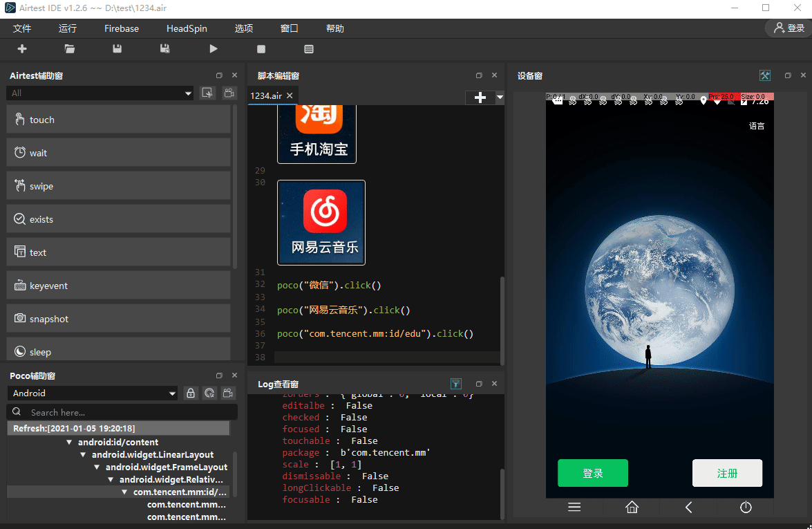Click code line poco("微信").click()
The height and width of the screenshot is (529, 812).
(329, 285)
